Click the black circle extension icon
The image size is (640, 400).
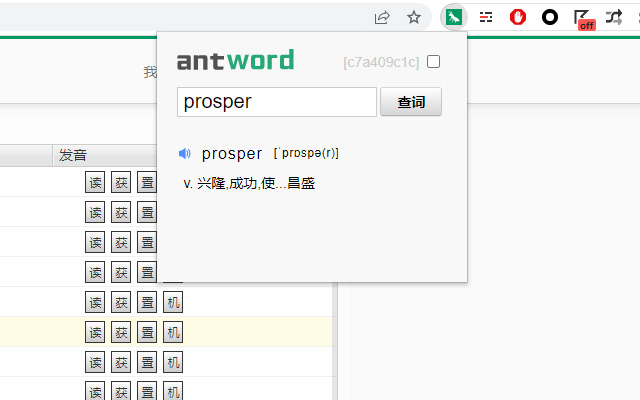pyautogui.click(x=550, y=18)
